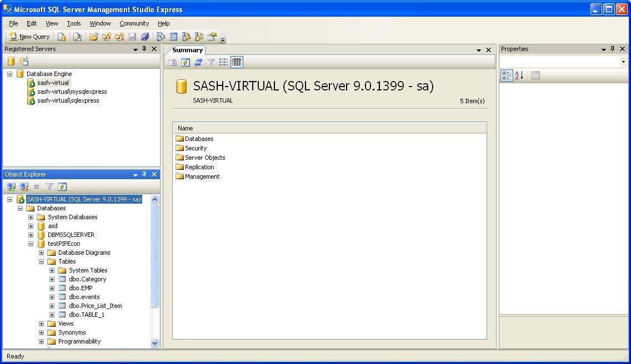Image resolution: width=631 pixels, height=364 pixels.
Task: Click the SQL Server Mobile Query icon
Action: [x=77, y=37]
